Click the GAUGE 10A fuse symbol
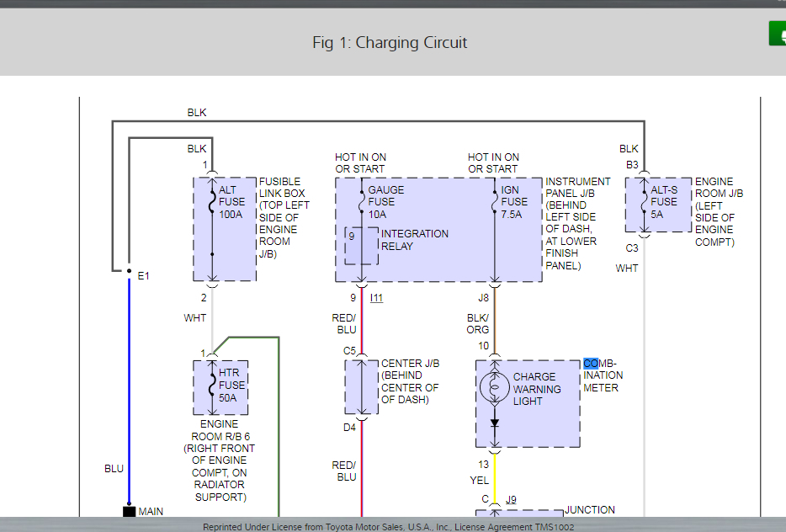 [361, 202]
